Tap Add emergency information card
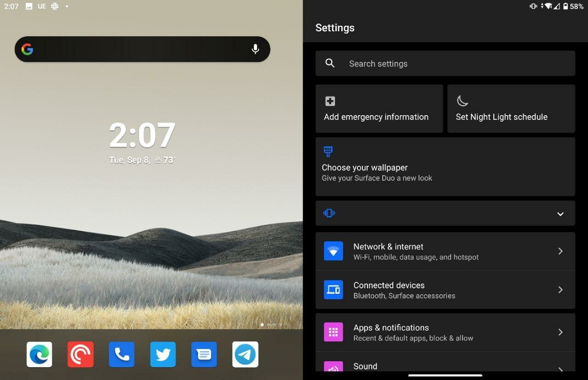The height and width of the screenshot is (380, 588). [379, 109]
